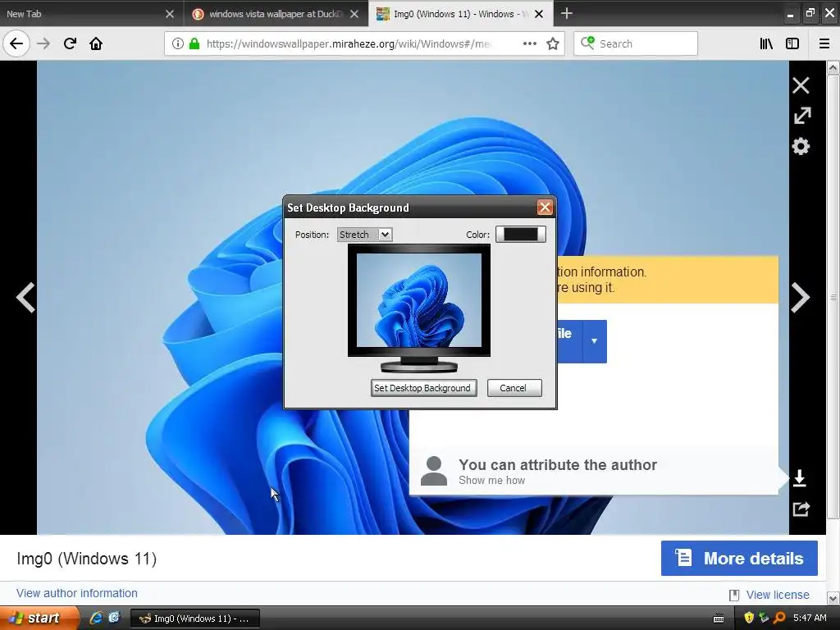Reload the current page

pos(70,43)
